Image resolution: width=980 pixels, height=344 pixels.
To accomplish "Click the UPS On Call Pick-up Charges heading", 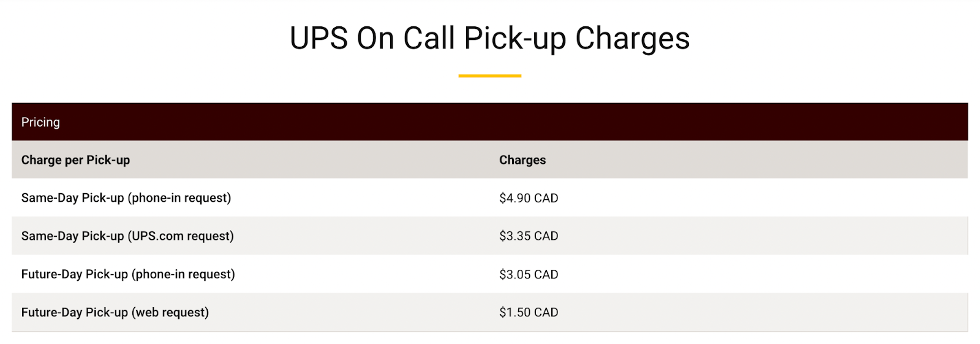I will (x=489, y=38).
